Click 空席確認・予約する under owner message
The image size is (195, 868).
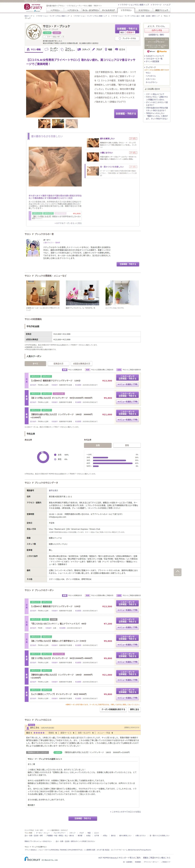tap(128, 264)
